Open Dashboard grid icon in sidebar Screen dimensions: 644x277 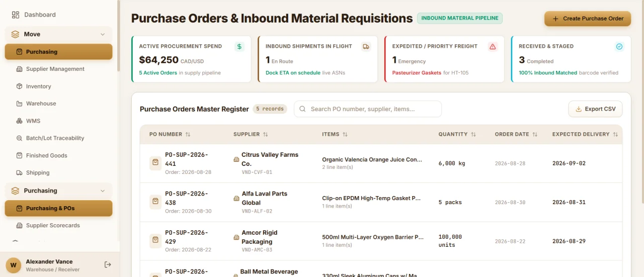(16, 15)
